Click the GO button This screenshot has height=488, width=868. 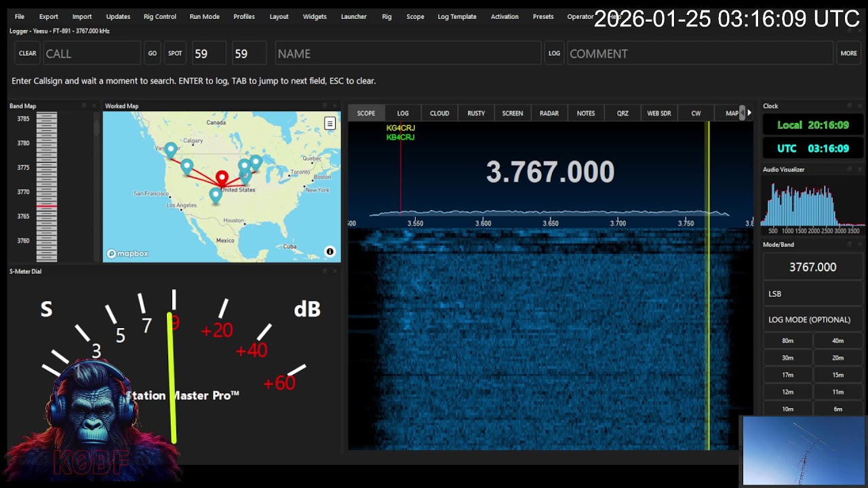coord(153,54)
